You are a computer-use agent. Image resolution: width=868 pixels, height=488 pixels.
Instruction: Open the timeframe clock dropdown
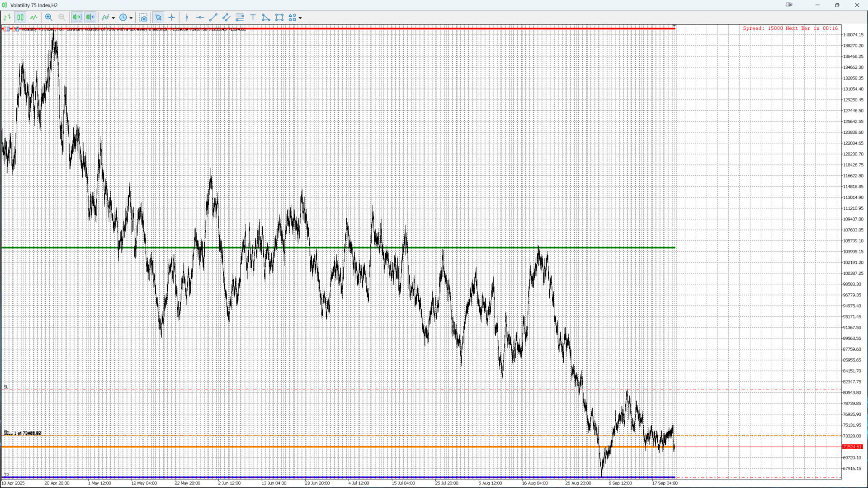pyautogui.click(x=131, y=18)
